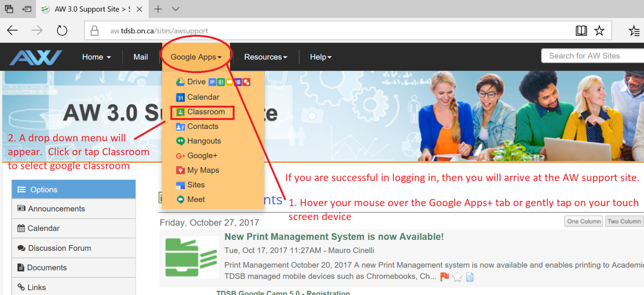Collapse the Google Apps dropdown tab
Screen dimensions: 644x295
196,57
